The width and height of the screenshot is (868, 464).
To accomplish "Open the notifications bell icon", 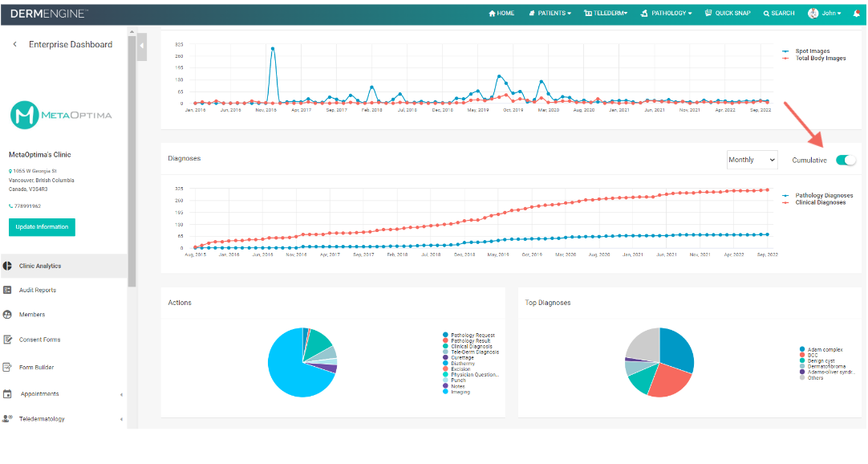I will pyautogui.click(x=857, y=14).
